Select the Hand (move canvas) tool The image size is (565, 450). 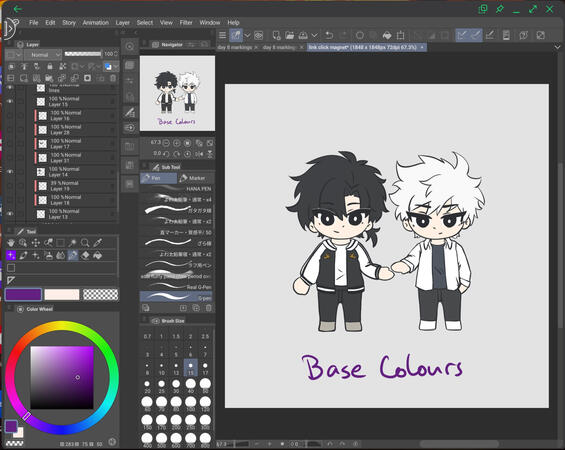pyautogui.click(x=11, y=242)
